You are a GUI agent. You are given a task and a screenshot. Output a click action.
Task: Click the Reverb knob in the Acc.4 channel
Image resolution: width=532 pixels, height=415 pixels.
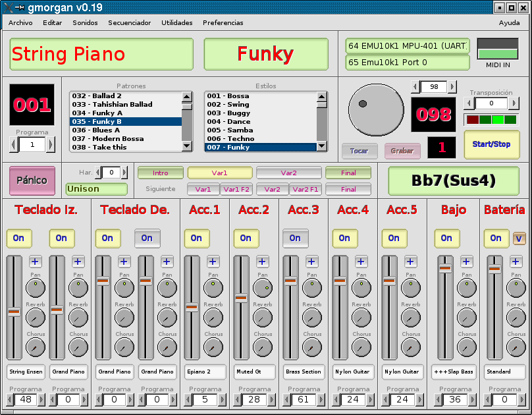pyautogui.click(x=361, y=318)
